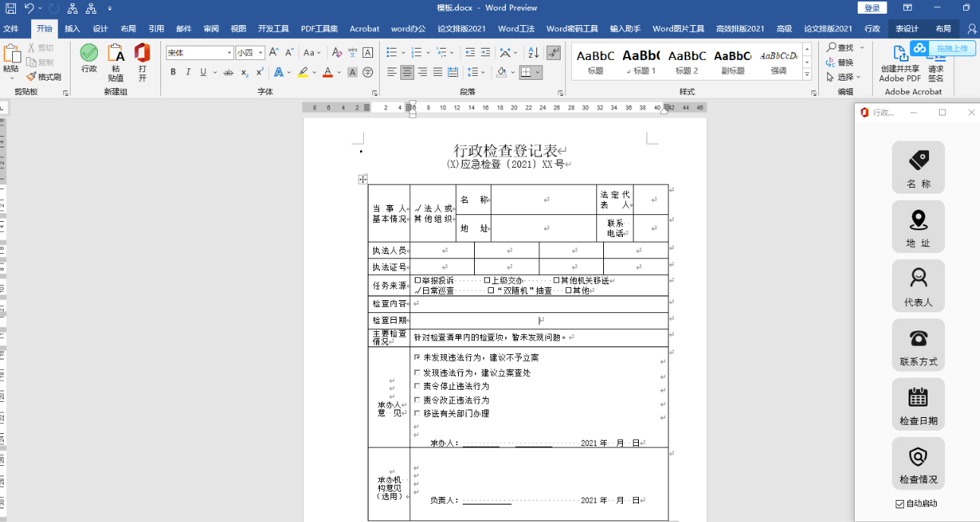Open 代表人 in the right plugin panel
The height and width of the screenshot is (522, 980).
[x=918, y=286]
